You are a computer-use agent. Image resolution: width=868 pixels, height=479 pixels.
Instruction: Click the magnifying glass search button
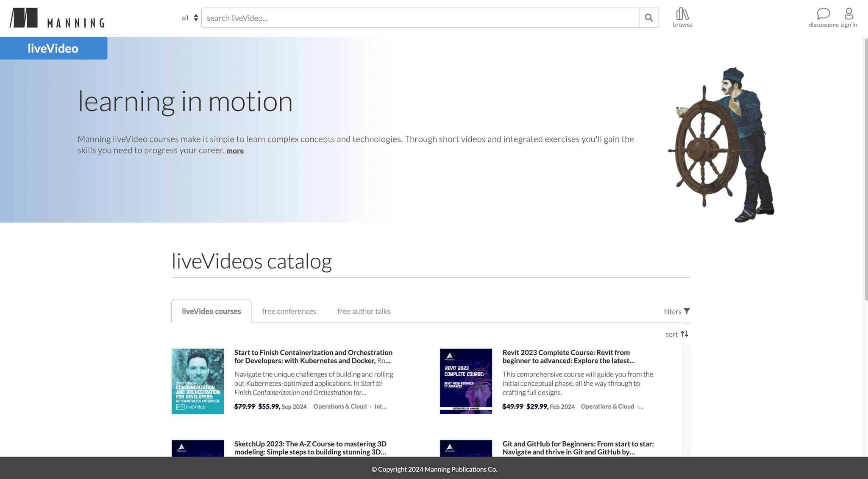(648, 18)
